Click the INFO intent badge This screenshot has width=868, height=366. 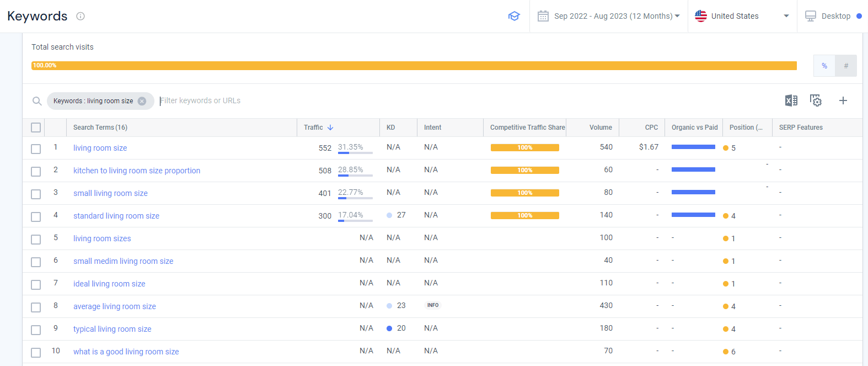tap(433, 305)
